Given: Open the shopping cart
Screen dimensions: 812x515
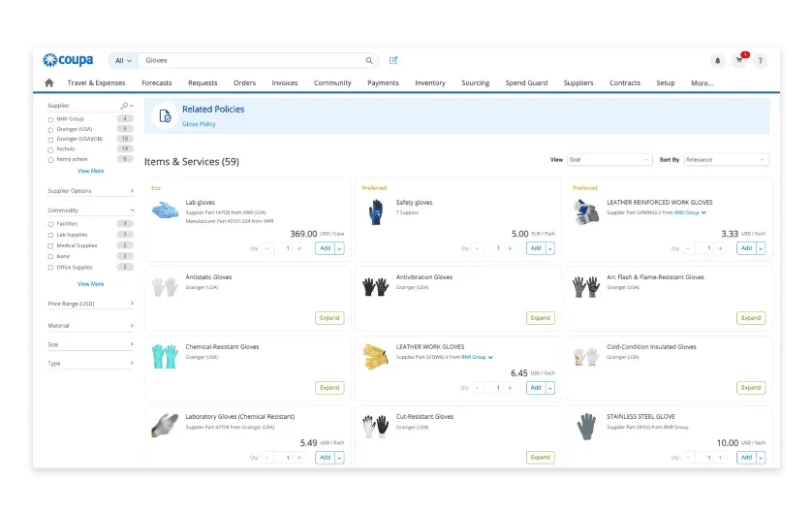Looking at the screenshot, I should pyautogui.click(x=739, y=60).
